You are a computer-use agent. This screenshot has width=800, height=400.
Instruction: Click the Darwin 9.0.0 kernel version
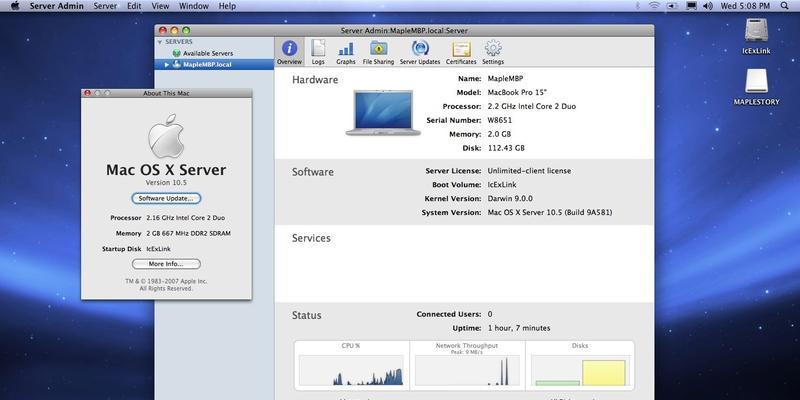pyautogui.click(x=510, y=198)
